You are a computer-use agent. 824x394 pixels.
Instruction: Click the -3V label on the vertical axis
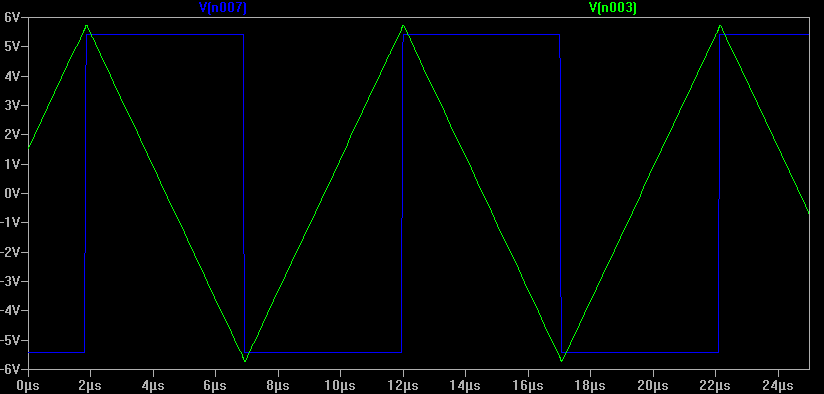click(x=10, y=282)
